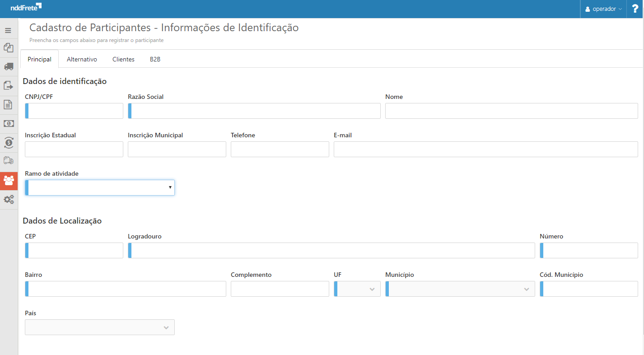Open the operador user menu

tap(603, 9)
